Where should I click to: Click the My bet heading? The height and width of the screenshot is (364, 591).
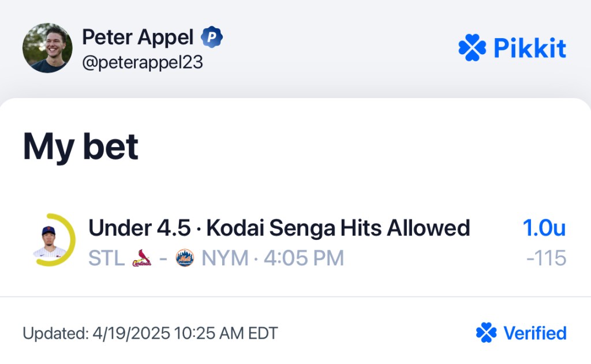click(81, 147)
